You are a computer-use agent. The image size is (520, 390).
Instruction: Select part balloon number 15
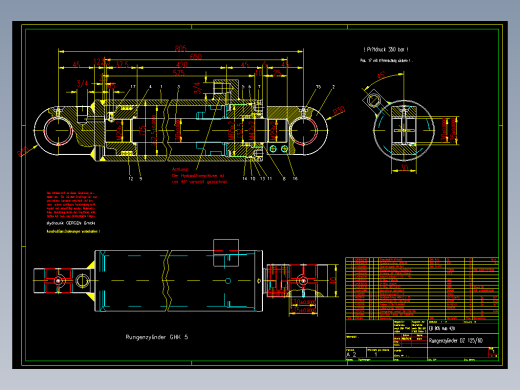coord(318,87)
